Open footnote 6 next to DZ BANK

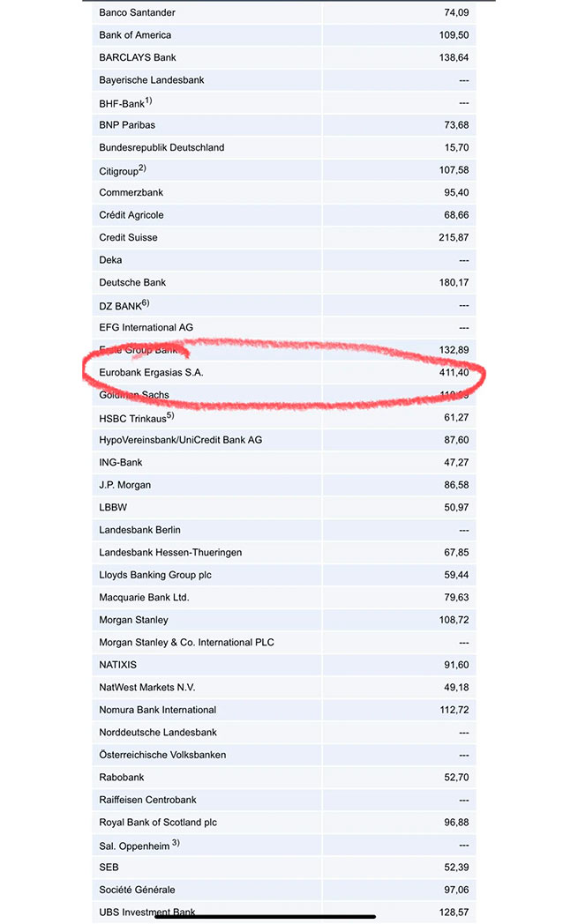click(146, 302)
